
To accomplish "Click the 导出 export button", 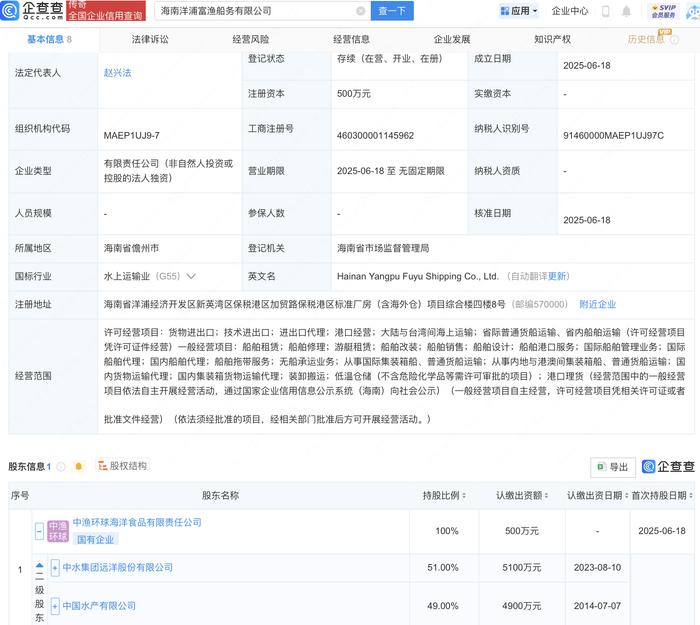I will (613, 467).
